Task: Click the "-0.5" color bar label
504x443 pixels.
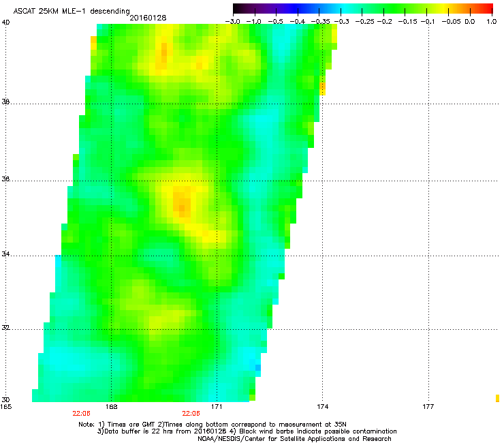Action: [x=275, y=22]
